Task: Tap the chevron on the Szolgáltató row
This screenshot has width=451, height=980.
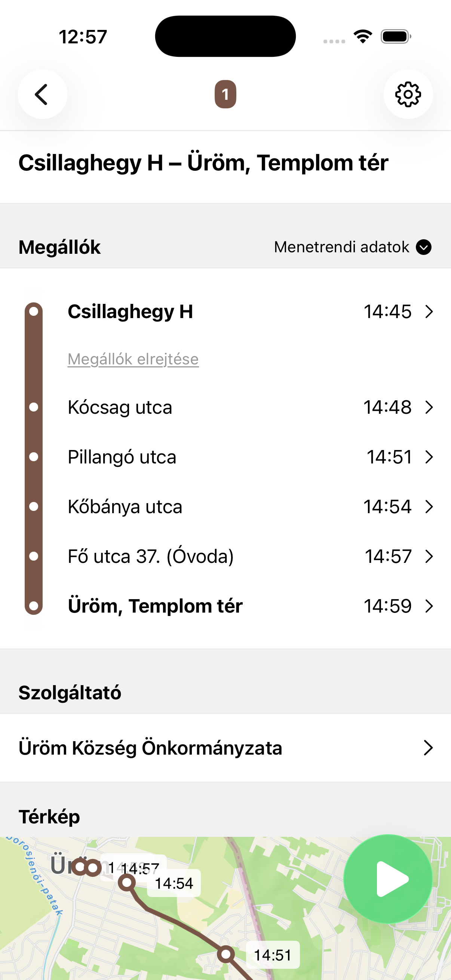Action: pyautogui.click(x=428, y=748)
